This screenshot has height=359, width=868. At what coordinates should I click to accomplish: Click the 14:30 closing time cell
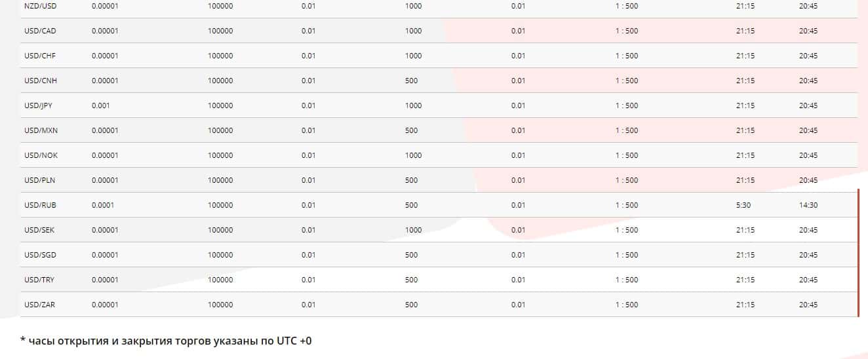(808, 205)
